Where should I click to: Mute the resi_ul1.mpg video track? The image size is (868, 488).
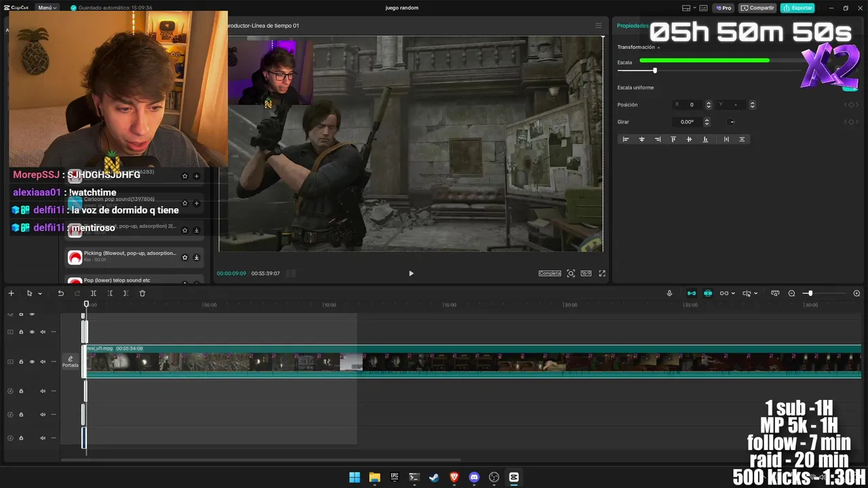tap(43, 362)
